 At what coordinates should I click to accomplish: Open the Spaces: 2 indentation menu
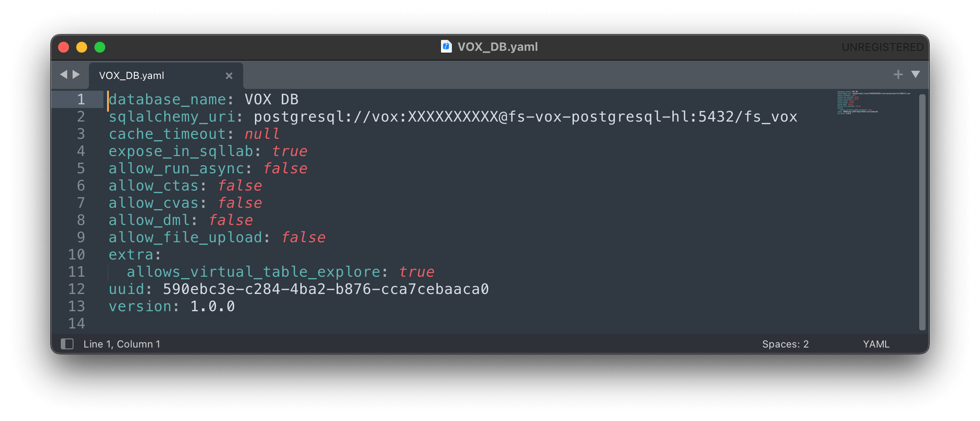tap(785, 344)
